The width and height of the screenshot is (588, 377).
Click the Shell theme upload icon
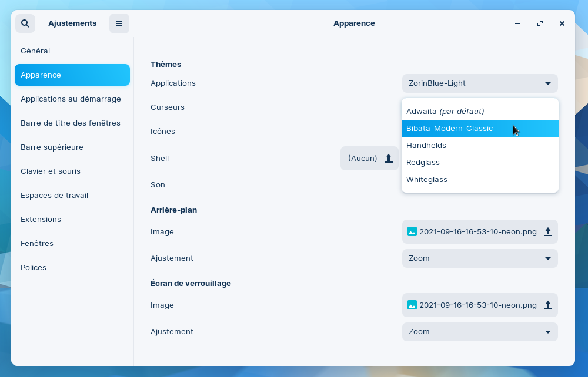click(389, 159)
